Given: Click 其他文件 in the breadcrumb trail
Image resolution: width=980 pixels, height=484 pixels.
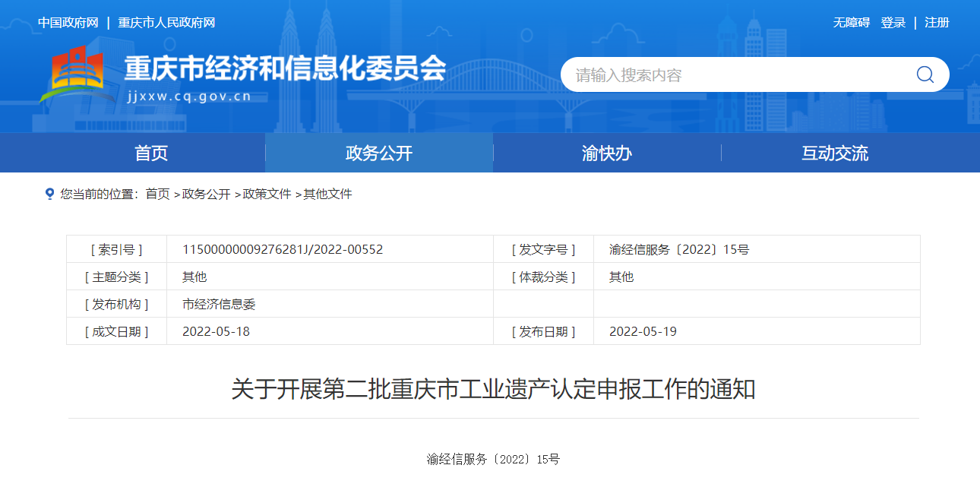Looking at the screenshot, I should (327, 195).
